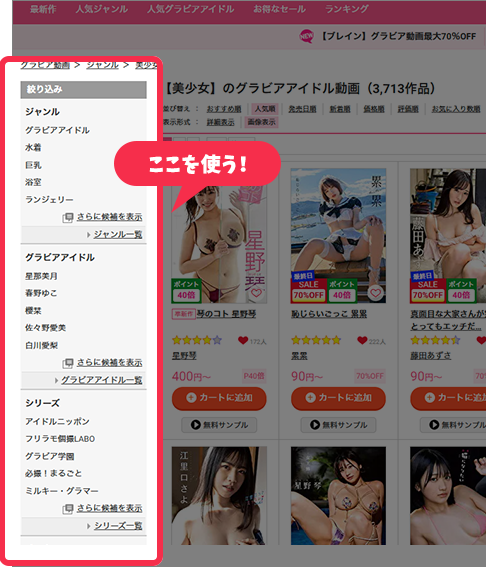
Task: Click plus icon in first カートに追加 button
Action: pos(191,398)
